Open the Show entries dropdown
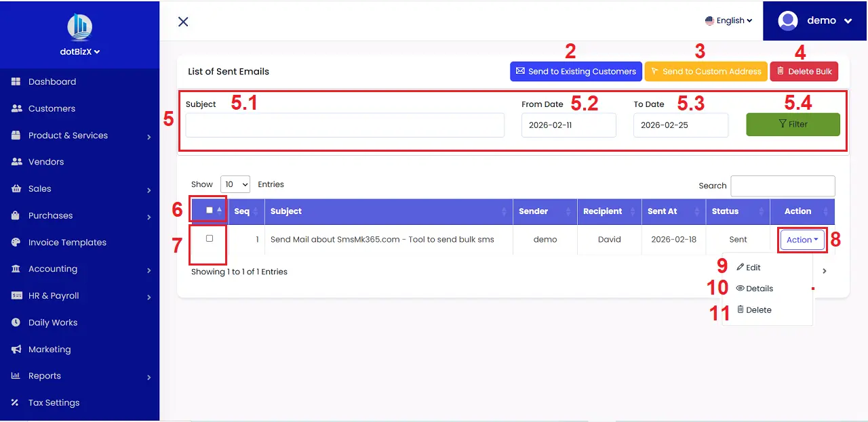Image resolution: width=868 pixels, height=422 pixels. tap(235, 184)
